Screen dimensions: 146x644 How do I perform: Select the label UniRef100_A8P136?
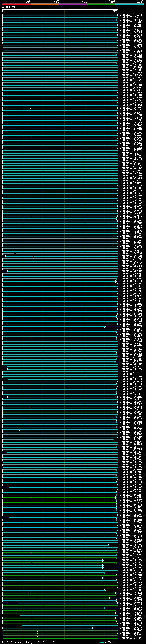pos(131,339)
